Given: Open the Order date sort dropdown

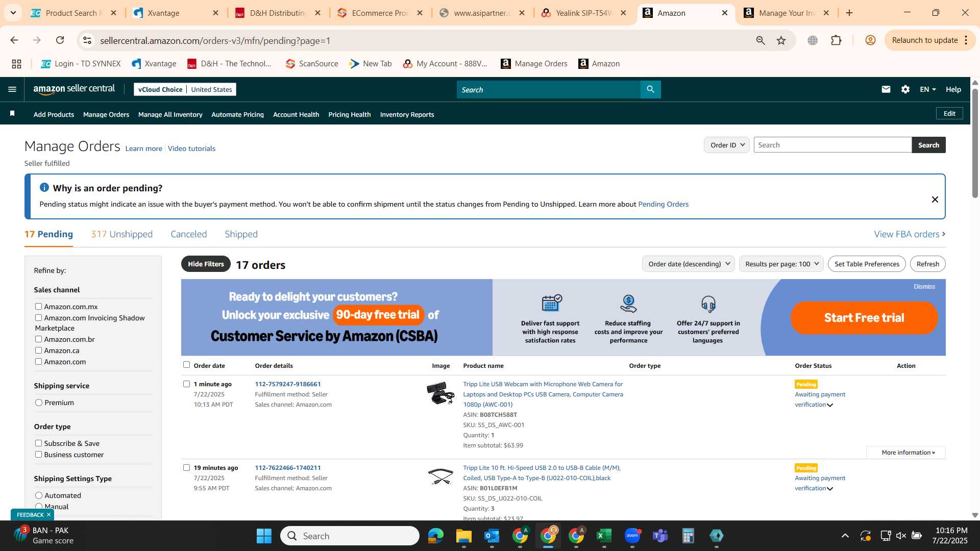Looking at the screenshot, I should coord(688,264).
